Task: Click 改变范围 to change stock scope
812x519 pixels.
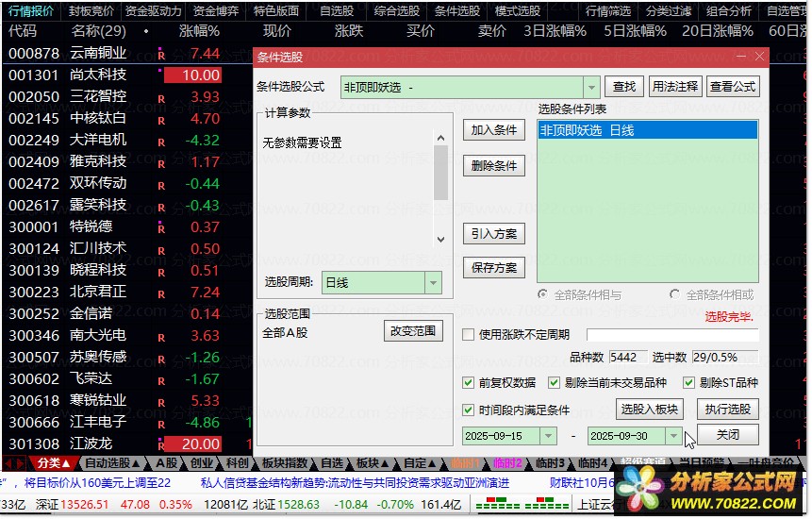Action: click(x=413, y=330)
